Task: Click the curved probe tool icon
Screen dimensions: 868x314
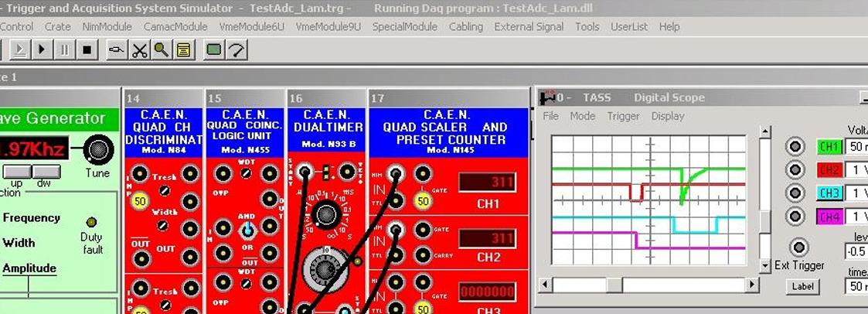Action: pyautogui.click(x=237, y=49)
